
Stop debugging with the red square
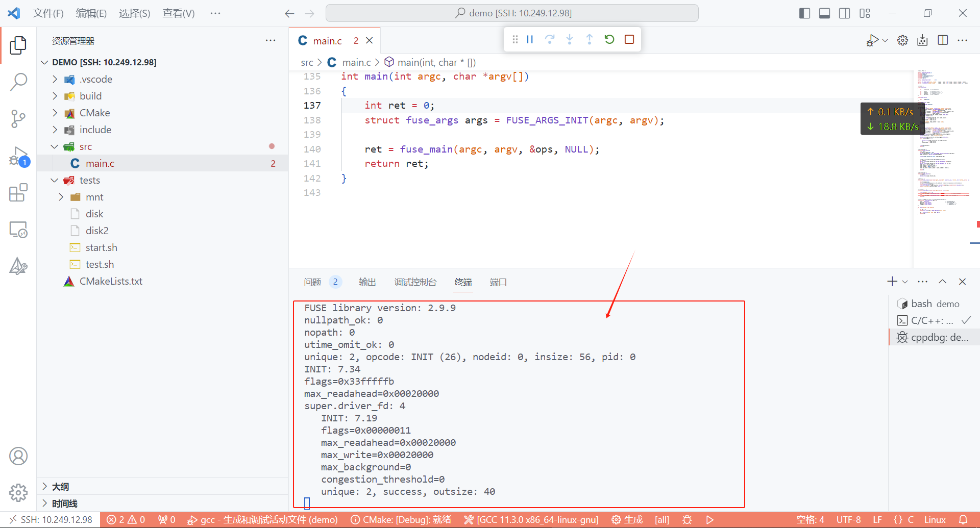(x=629, y=39)
